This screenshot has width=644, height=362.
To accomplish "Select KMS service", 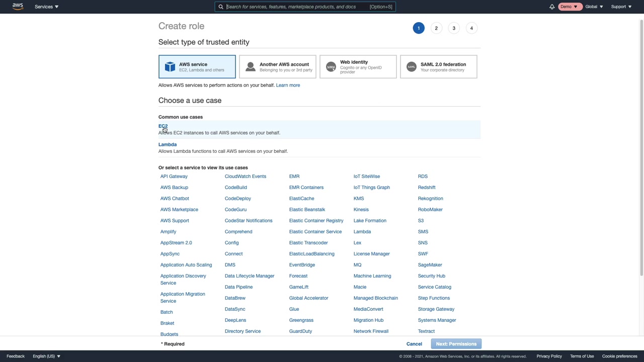I will coord(359,199).
